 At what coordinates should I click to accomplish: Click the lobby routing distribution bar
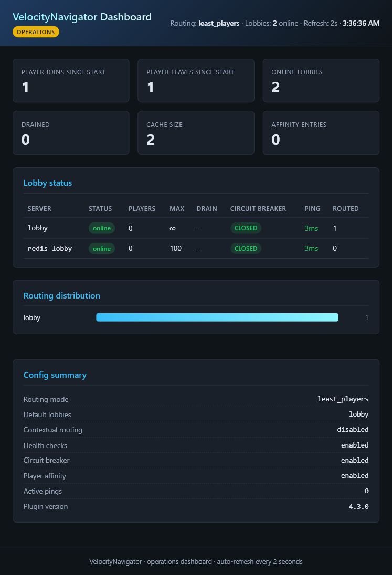[x=217, y=317]
